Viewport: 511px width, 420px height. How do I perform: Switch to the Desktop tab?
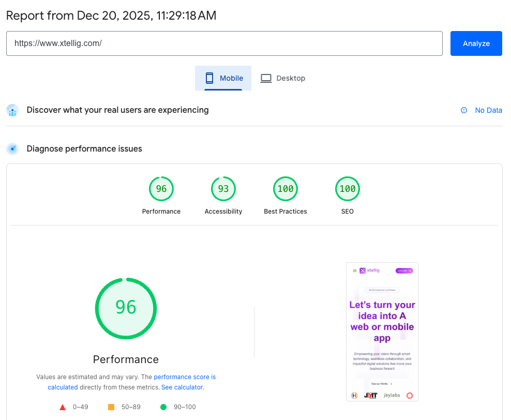tap(283, 78)
